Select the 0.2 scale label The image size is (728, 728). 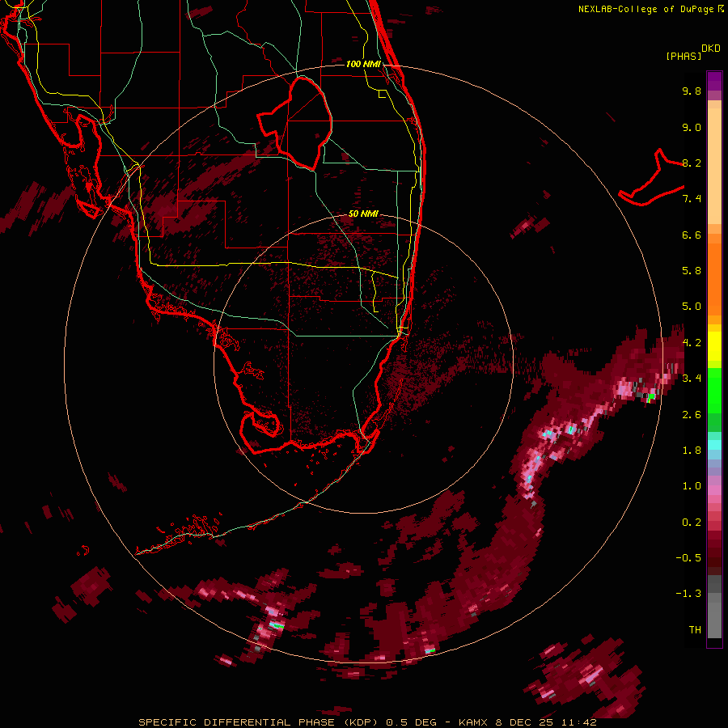pos(692,522)
